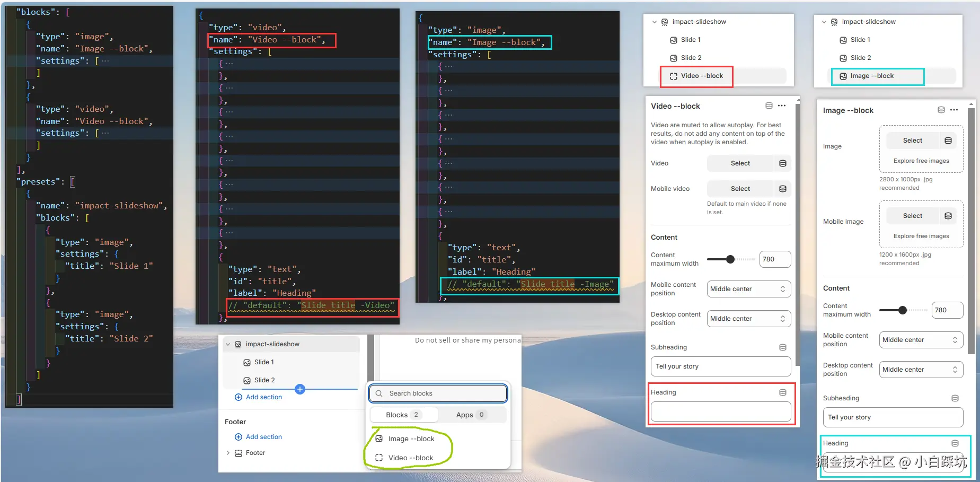This screenshot has height=482, width=980.
Task: Click the Footer section icon in the sidebar
Action: point(239,453)
